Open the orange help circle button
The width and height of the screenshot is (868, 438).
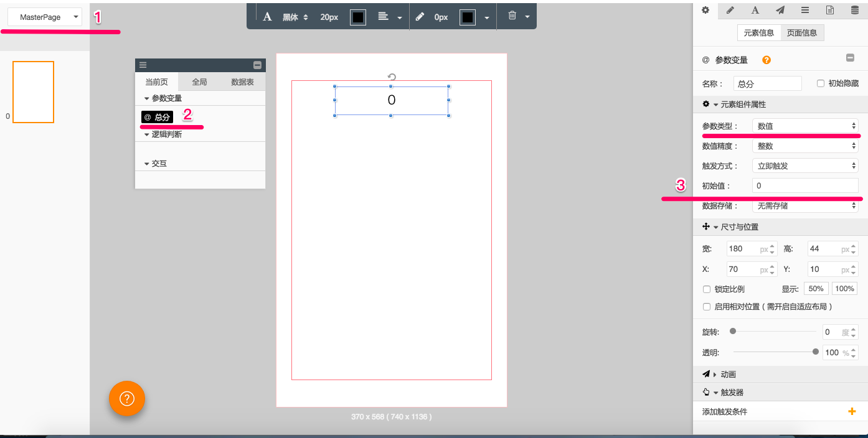click(x=127, y=398)
